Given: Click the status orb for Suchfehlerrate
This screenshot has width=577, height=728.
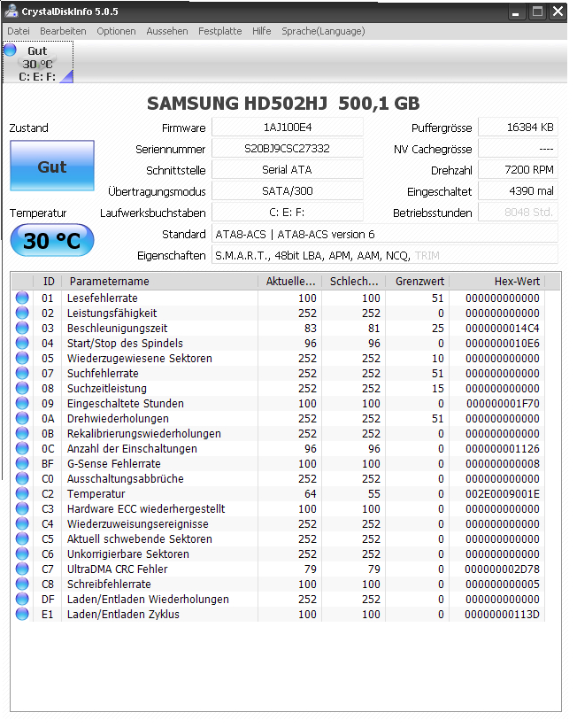Looking at the screenshot, I should pos(22,373).
